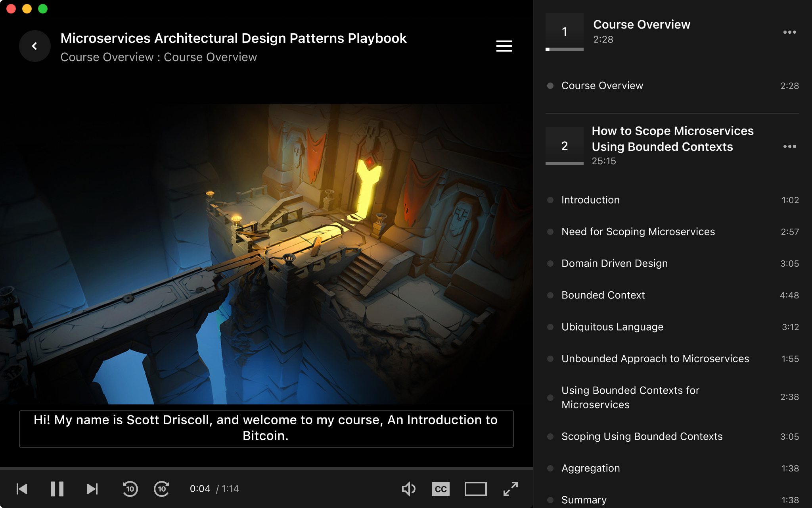This screenshot has height=508, width=812.
Task: Mute the volume speaker icon
Action: [x=408, y=489]
